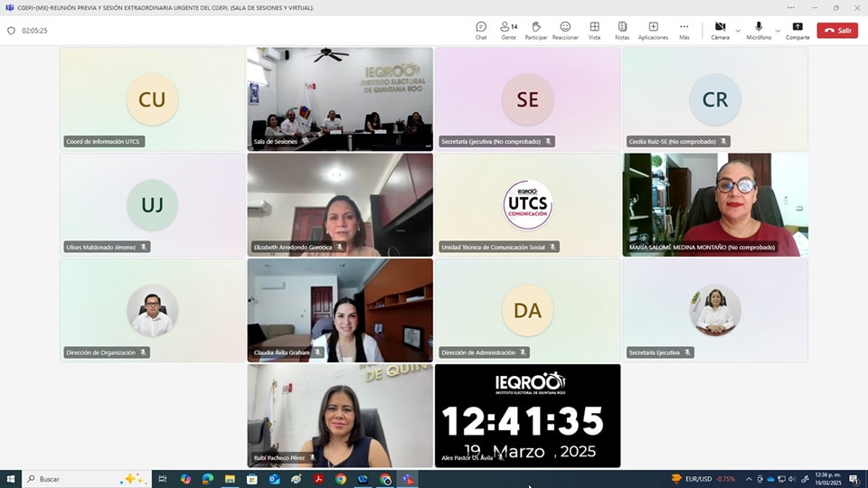
Task: Click the Buscar taskbar search box
Action: pyautogui.click(x=87, y=479)
